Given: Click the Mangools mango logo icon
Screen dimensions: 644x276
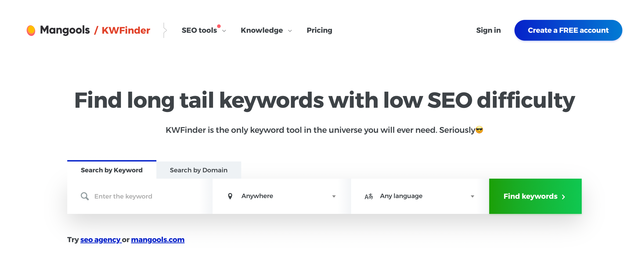Looking at the screenshot, I should click(x=32, y=30).
